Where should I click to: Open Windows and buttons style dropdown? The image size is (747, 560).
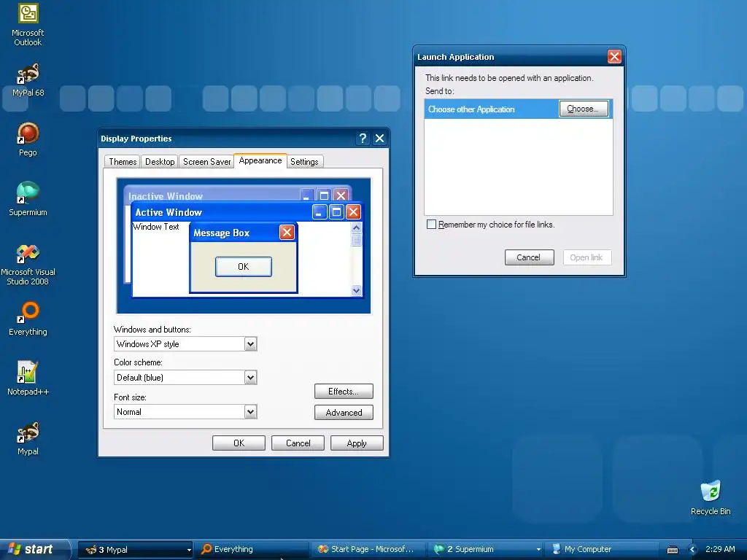[251, 344]
